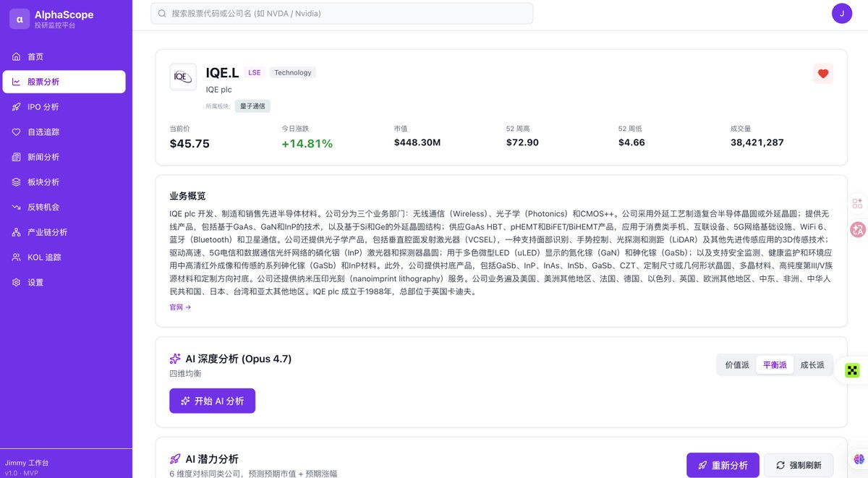Start analysis with 开始 AI 分析
This screenshot has width=868, height=478.
pyautogui.click(x=212, y=401)
